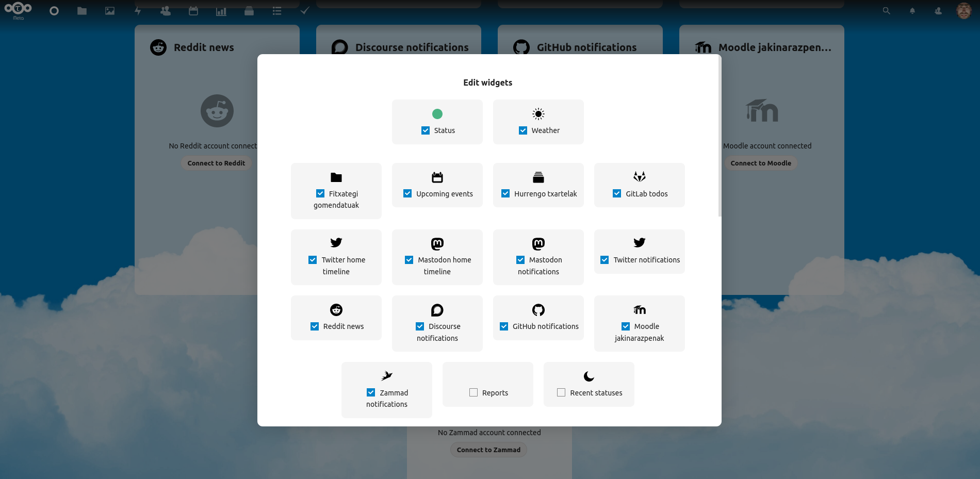Viewport: 980px width, 479px height.
Task: Open the Dashboard circle icon
Action: point(54,11)
